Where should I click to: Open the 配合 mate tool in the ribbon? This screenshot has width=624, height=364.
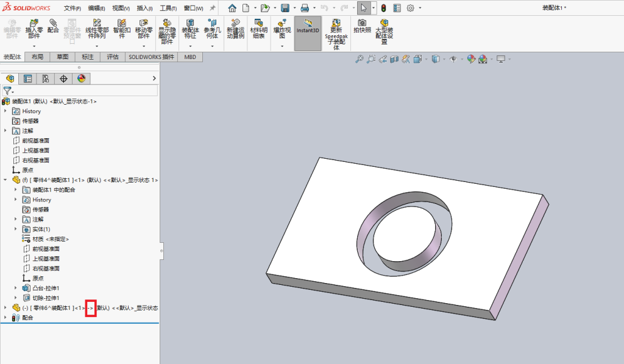pos(53,26)
